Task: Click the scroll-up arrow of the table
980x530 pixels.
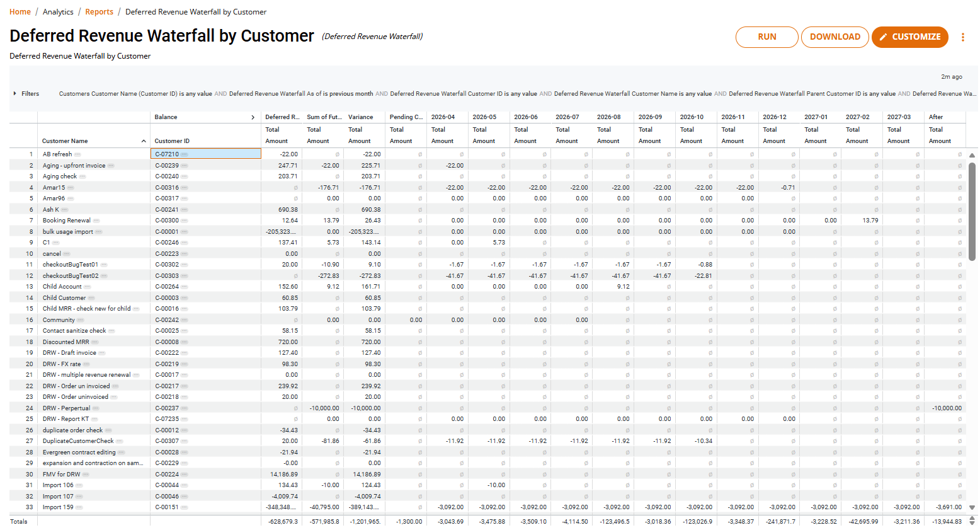Action: [972, 155]
